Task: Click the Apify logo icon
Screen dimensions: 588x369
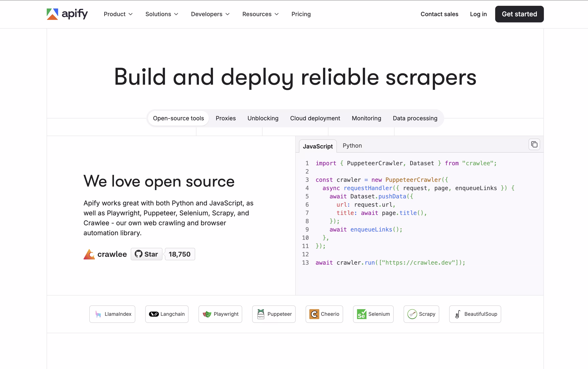Action: pos(52,14)
